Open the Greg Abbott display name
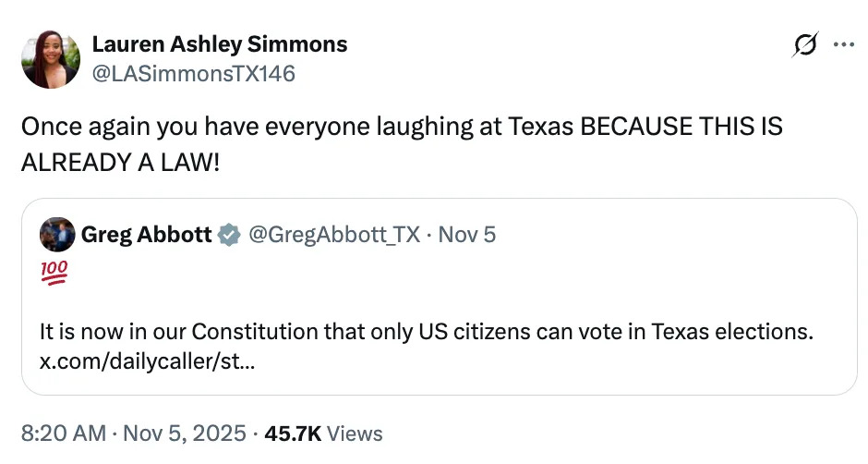The width and height of the screenshot is (868, 464). pos(147,235)
